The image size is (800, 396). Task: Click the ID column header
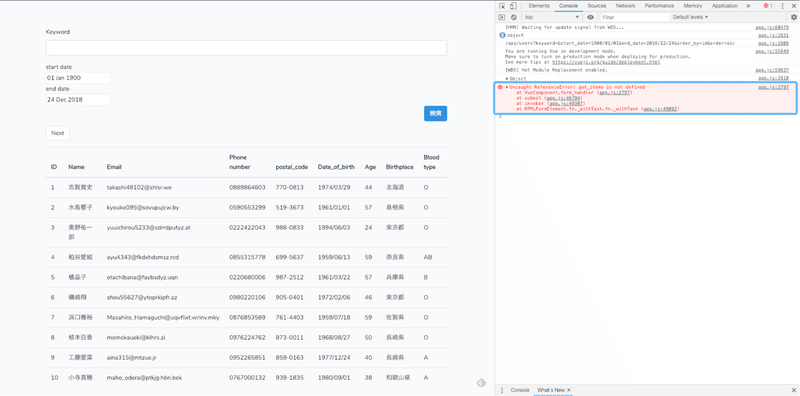54,167
